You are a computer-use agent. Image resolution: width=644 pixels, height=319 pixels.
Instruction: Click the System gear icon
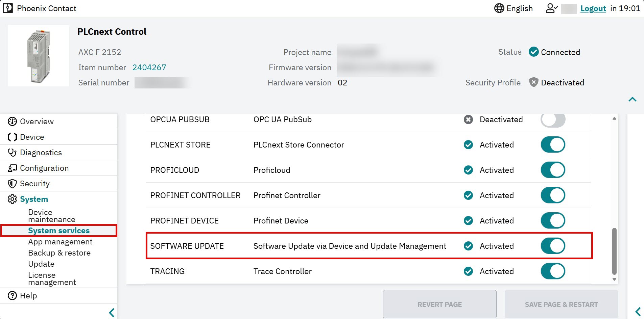pos(12,199)
